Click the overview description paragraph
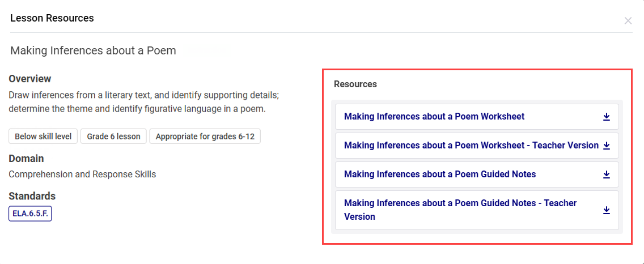The image size is (644, 264). pos(144,103)
